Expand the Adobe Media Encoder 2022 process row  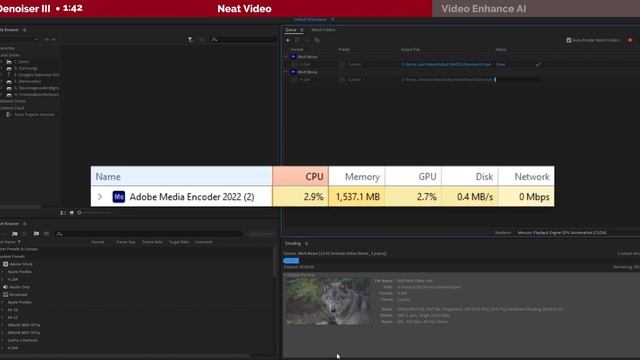(100, 197)
